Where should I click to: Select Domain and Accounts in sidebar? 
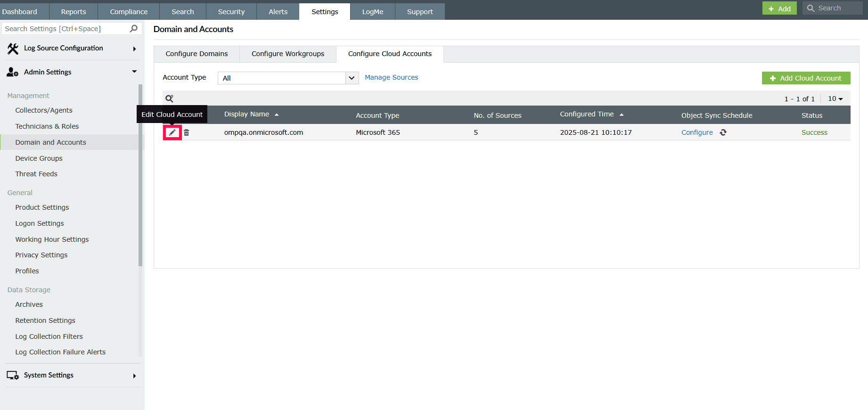tap(50, 142)
